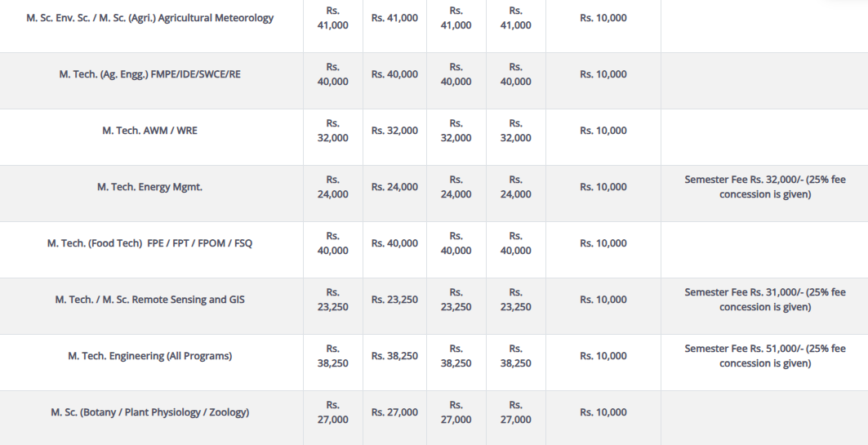Select the Remote Sensing and GIS program cell

tap(150, 300)
